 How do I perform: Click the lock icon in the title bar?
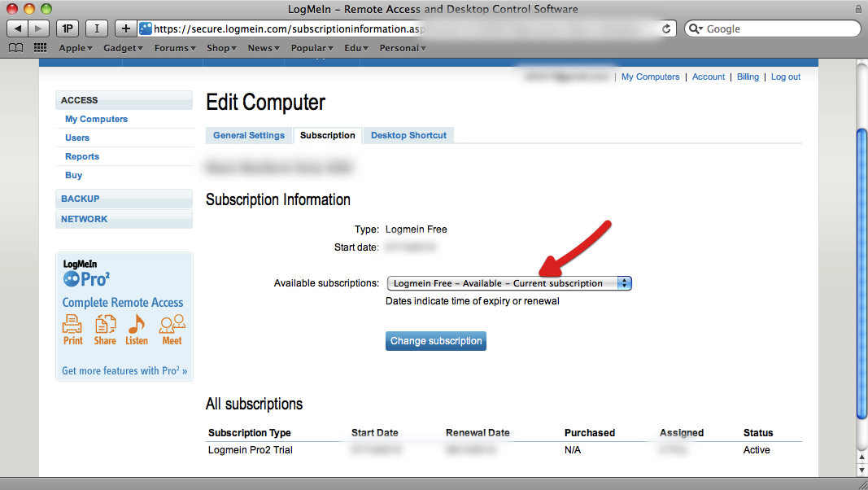pos(857,9)
